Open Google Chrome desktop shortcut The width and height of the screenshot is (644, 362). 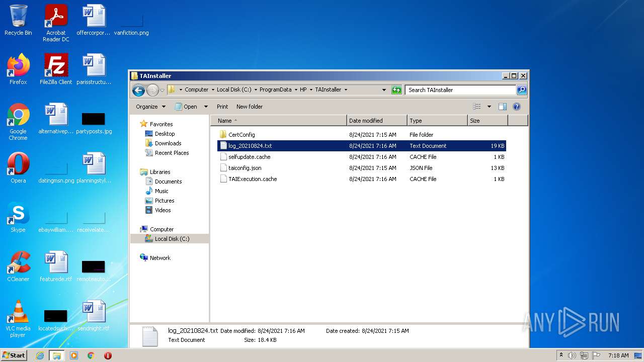[18, 122]
